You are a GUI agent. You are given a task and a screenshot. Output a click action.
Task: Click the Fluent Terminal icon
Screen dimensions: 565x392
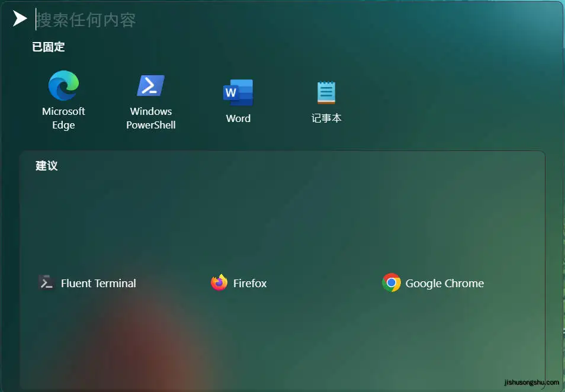pyautogui.click(x=46, y=283)
